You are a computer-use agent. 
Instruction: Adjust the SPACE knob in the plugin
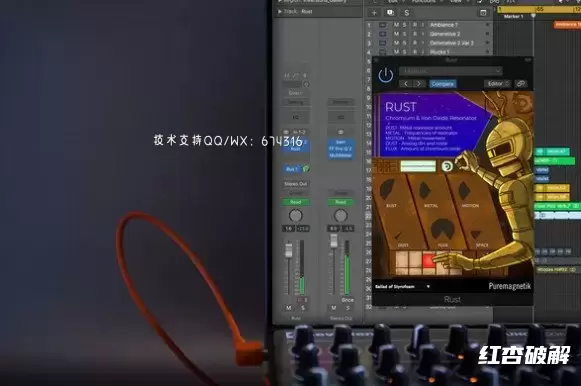click(476, 234)
